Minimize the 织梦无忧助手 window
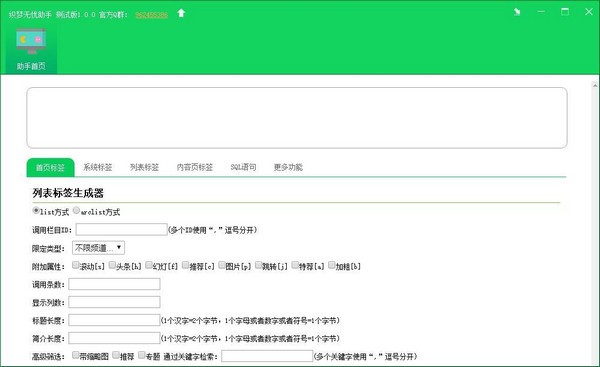Image resolution: width=600 pixels, height=367 pixels. [x=541, y=12]
